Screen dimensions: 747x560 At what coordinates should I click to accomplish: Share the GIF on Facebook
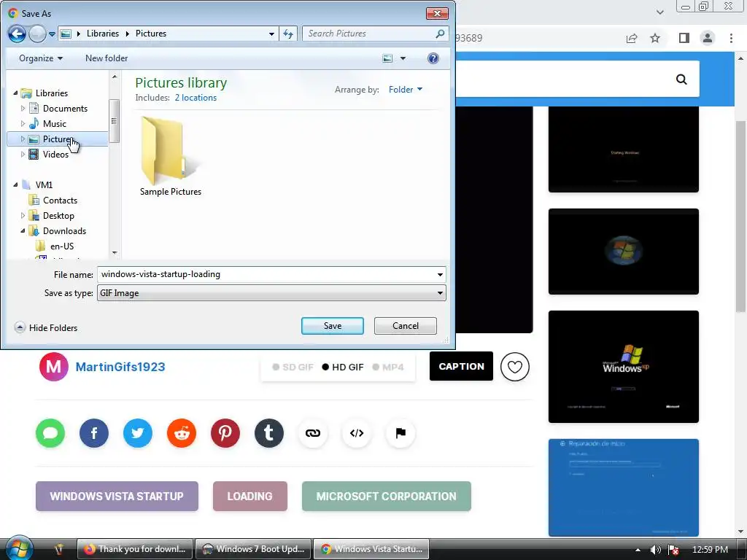pos(94,433)
